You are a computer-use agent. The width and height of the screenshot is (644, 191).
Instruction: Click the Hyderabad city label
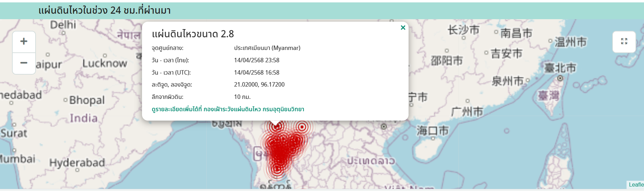pyautogui.click(x=77, y=163)
